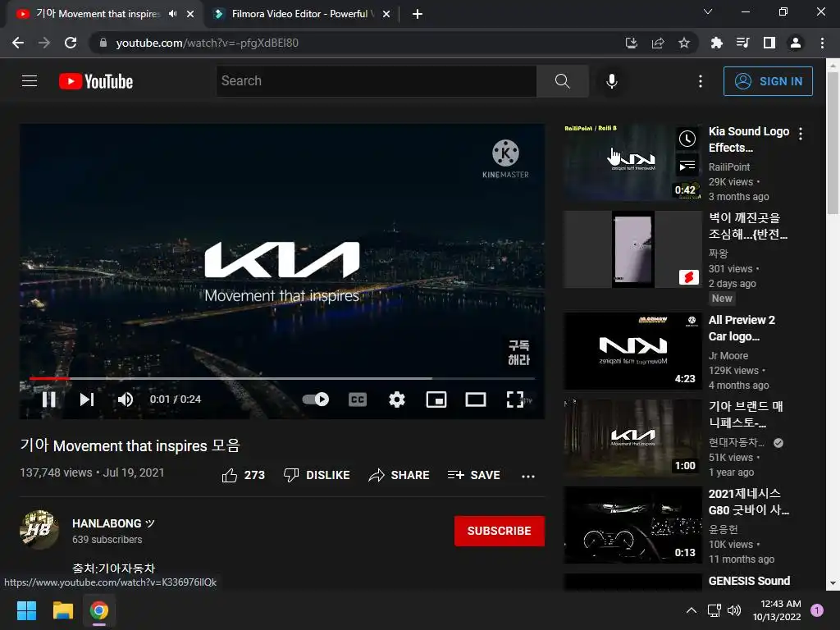Toggle Chrome side panel

[x=769, y=43]
